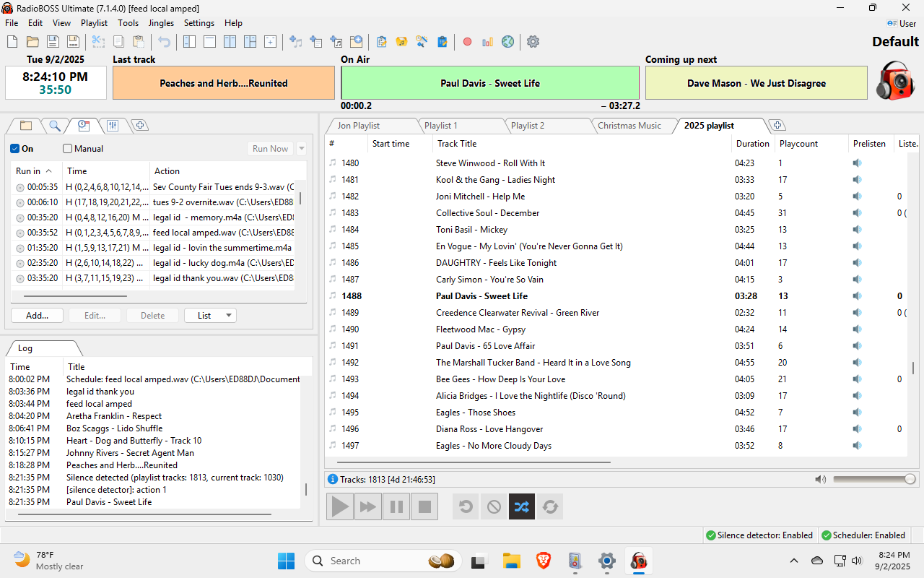Add a new panel tab with plus icon
924x578 pixels.
(x=141, y=126)
